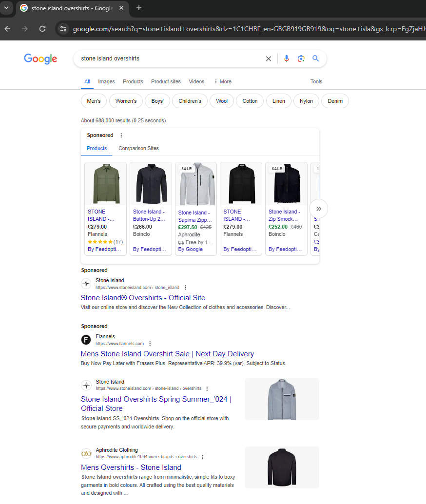The width and height of the screenshot is (426, 504).
Task: Open Stone Island Overshirts Spring Summer result
Action: pos(156,404)
